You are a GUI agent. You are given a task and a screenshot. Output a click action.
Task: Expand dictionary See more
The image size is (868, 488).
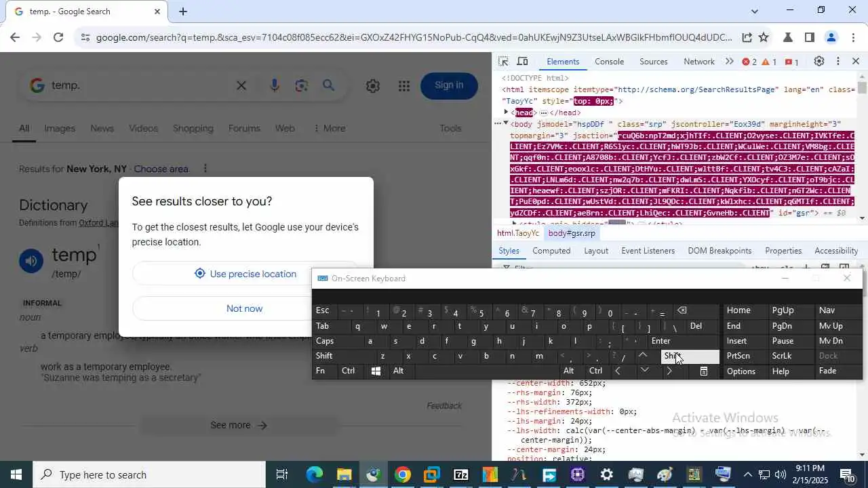(x=239, y=425)
